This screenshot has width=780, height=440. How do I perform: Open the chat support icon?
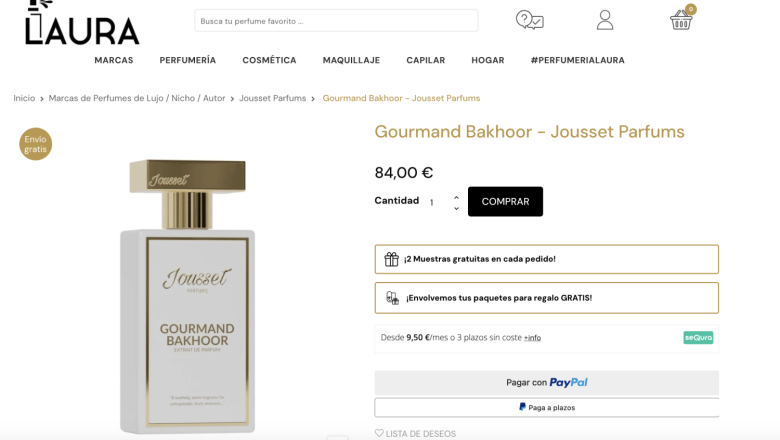tap(529, 20)
